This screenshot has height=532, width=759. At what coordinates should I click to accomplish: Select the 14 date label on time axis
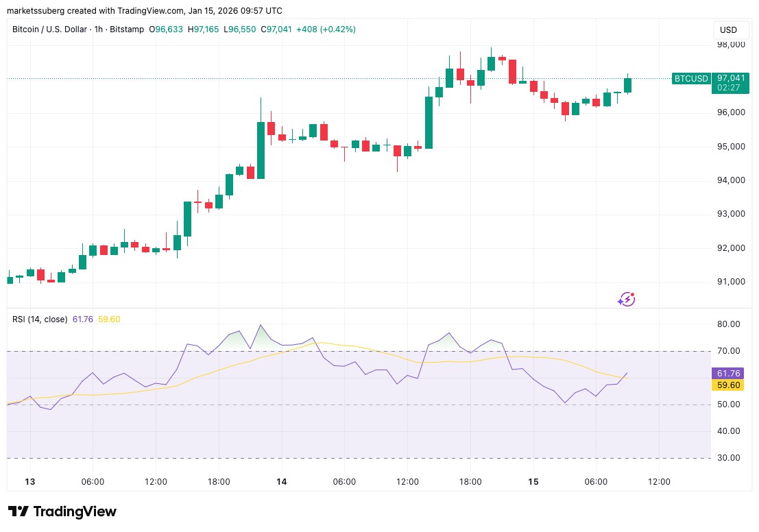coord(281,482)
